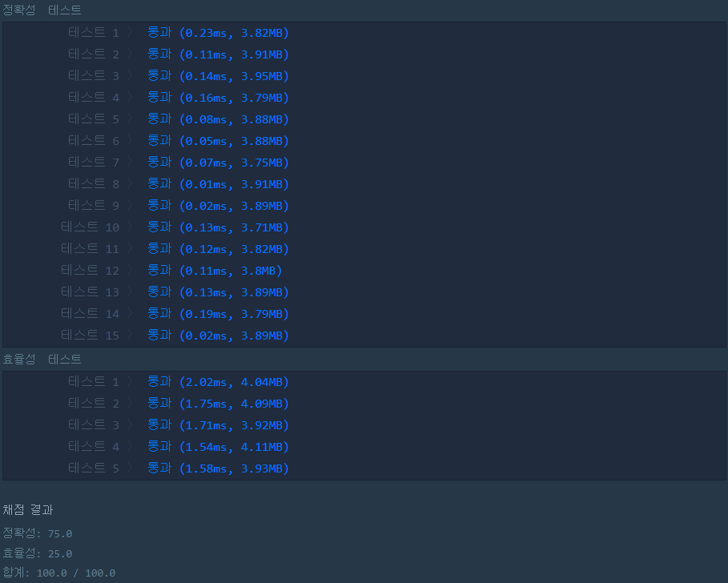Click the 테스트 1 label beside 2.02ms result
This screenshot has width=728, height=583.
click(94, 382)
